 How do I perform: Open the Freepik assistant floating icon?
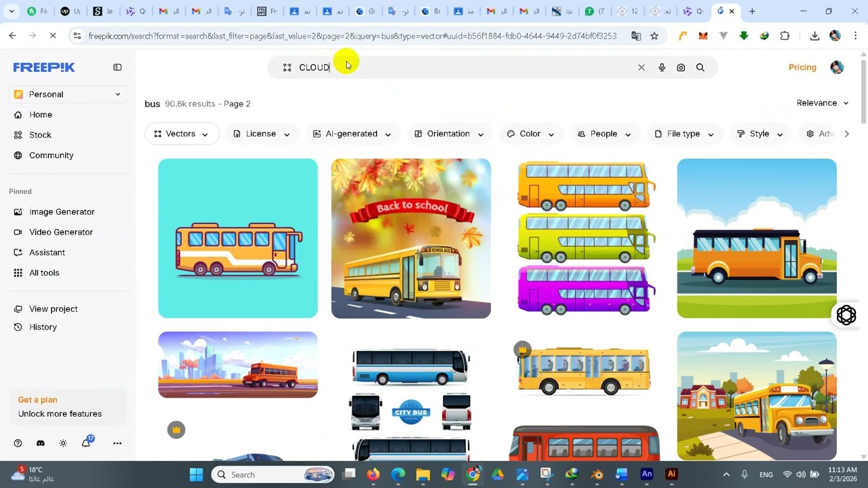pos(846,315)
